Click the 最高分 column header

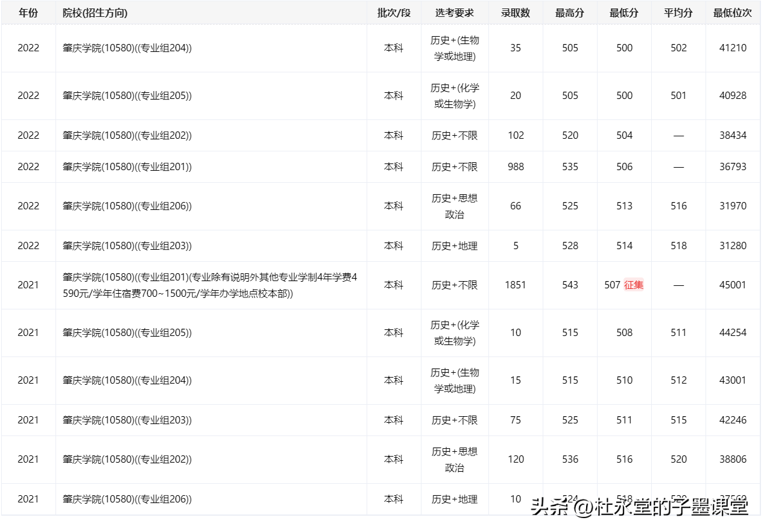(x=570, y=13)
